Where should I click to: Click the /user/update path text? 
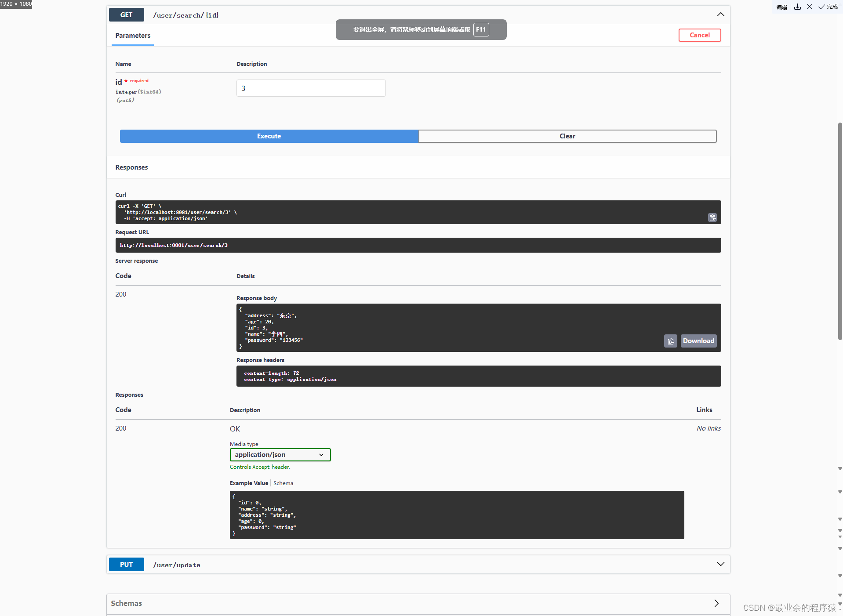pos(177,565)
